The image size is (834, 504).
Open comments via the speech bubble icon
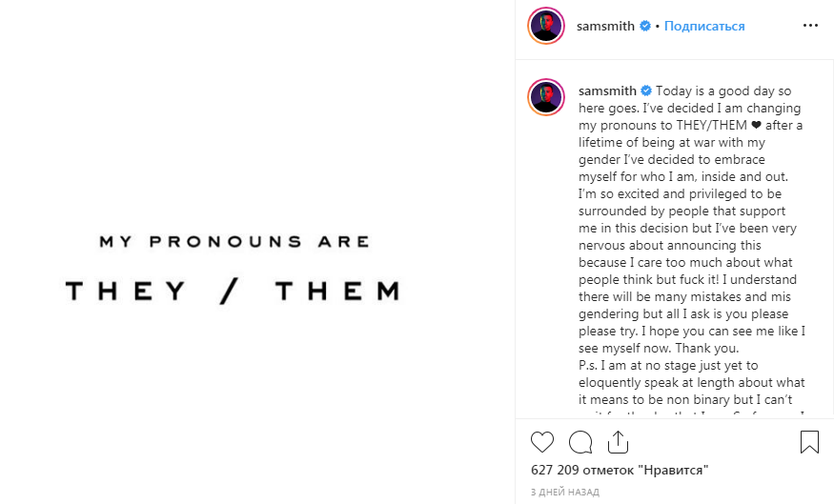580,442
